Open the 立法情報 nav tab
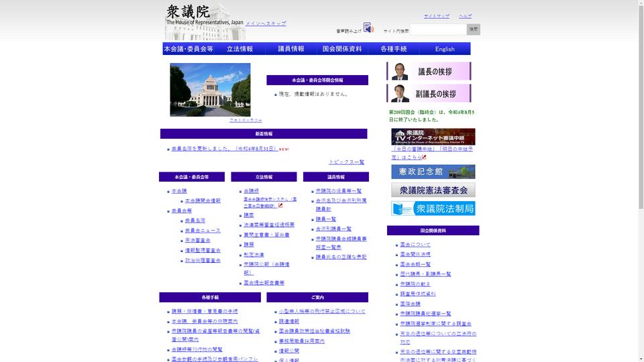Screen dimensions: 644x362 coord(240,49)
